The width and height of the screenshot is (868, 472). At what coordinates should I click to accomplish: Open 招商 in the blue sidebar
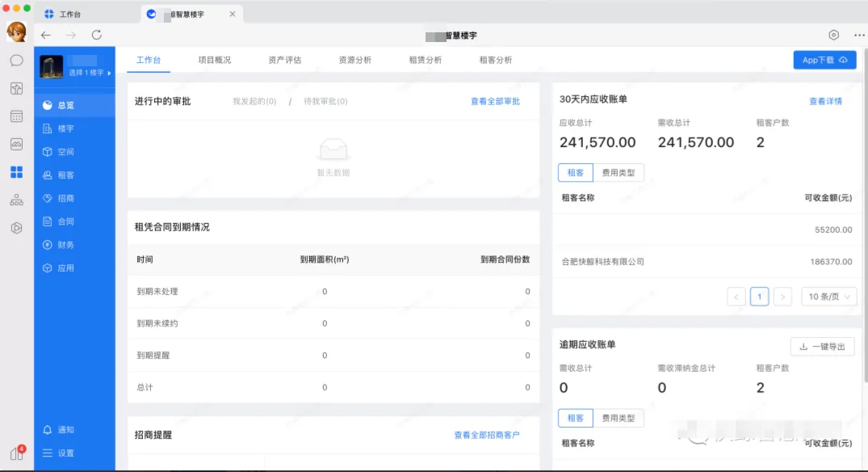(75, 198)
